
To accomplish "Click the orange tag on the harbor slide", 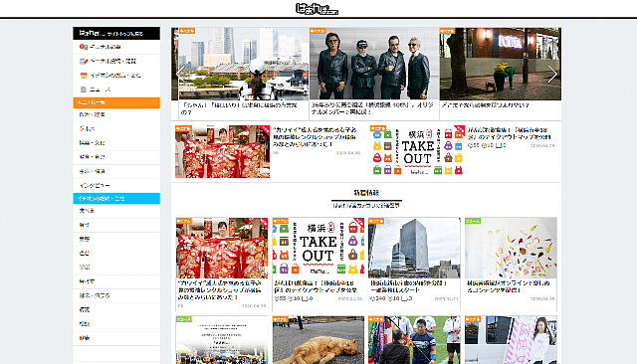I will [187, 31].
